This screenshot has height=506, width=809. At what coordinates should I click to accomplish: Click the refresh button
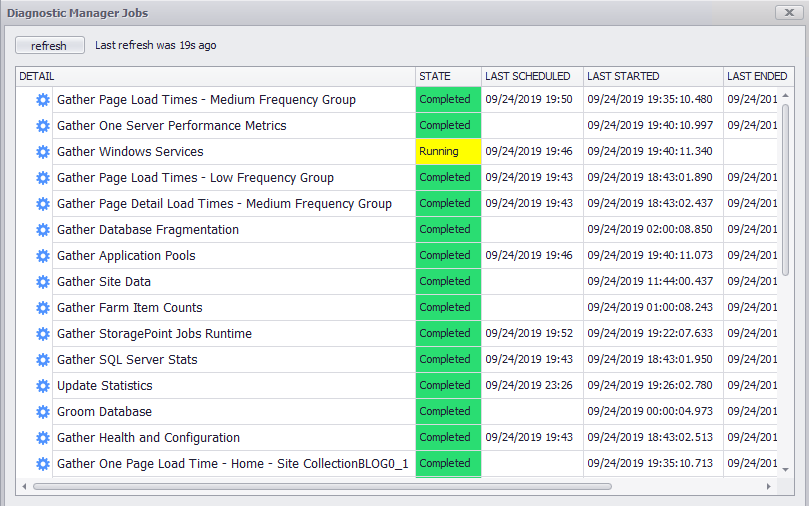(x=50, y=45)
